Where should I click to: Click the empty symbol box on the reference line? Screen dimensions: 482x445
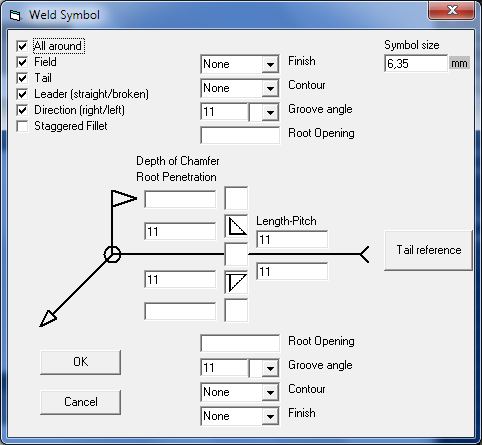236,254
